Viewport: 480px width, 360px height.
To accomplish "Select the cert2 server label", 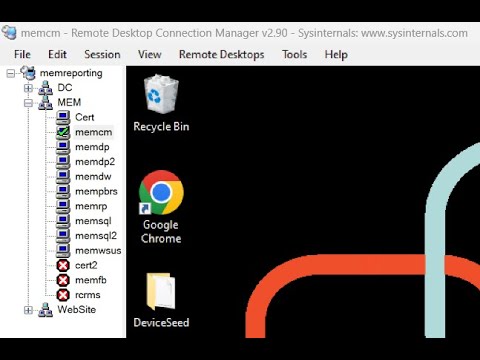I will 86,265.
